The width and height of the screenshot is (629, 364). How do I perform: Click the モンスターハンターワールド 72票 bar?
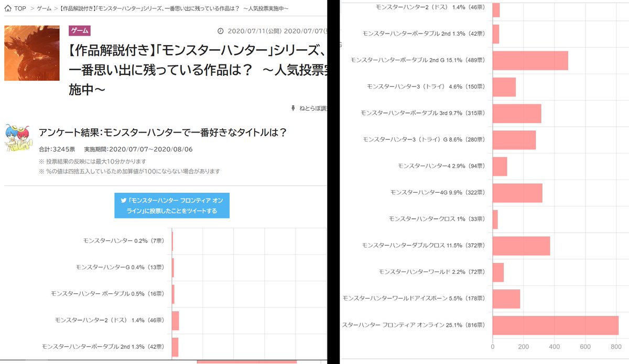[498, 272]
